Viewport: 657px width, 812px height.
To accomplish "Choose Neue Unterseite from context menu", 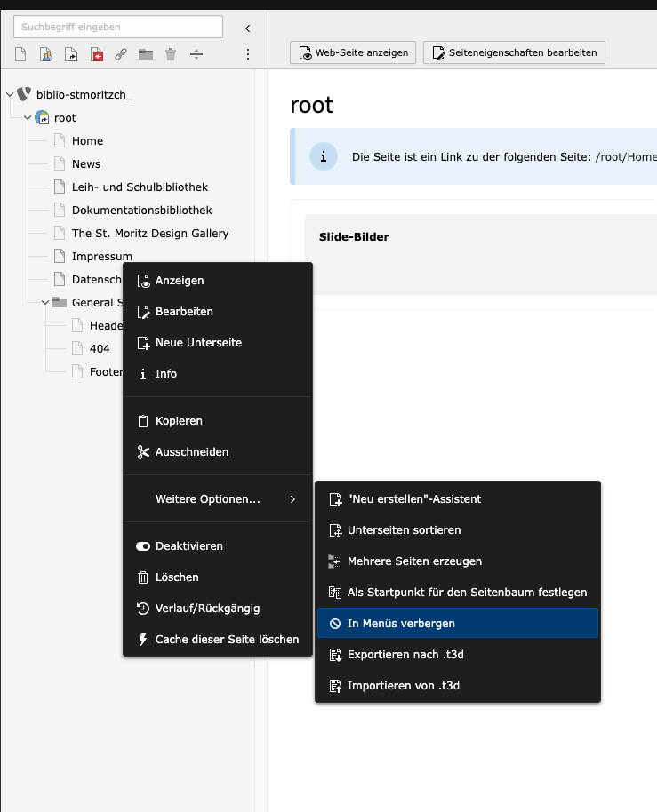I will 197,343.
